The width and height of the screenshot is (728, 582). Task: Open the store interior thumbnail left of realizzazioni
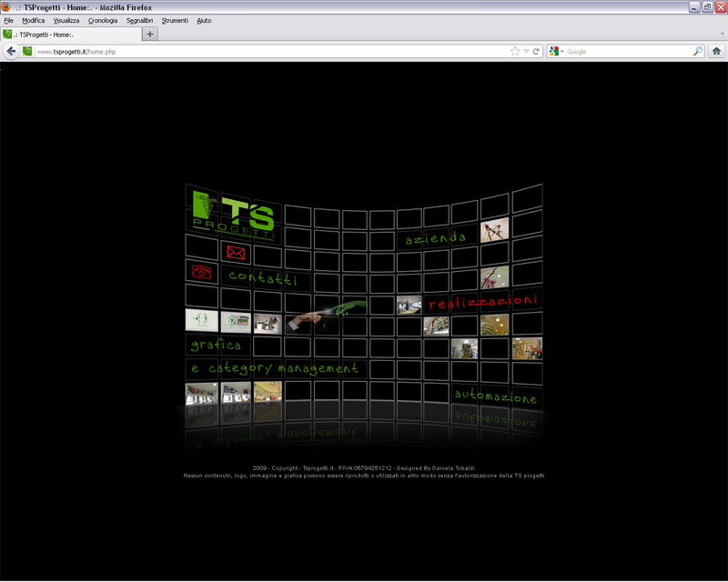tap(409, 305)
